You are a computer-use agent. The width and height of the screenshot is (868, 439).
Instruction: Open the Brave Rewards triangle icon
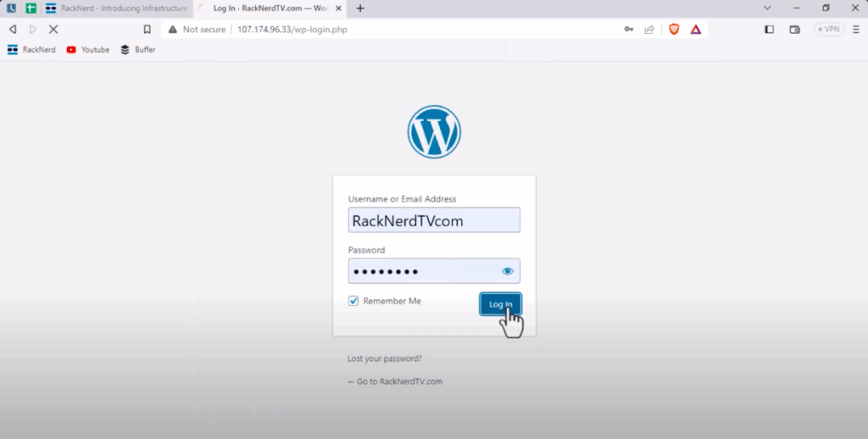tap(695, 29)
